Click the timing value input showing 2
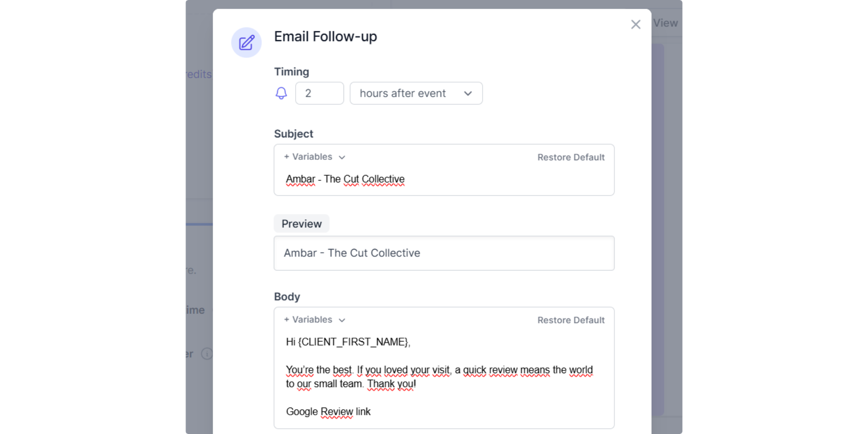This screenshot has width=868, height=434. coord(319,93)
